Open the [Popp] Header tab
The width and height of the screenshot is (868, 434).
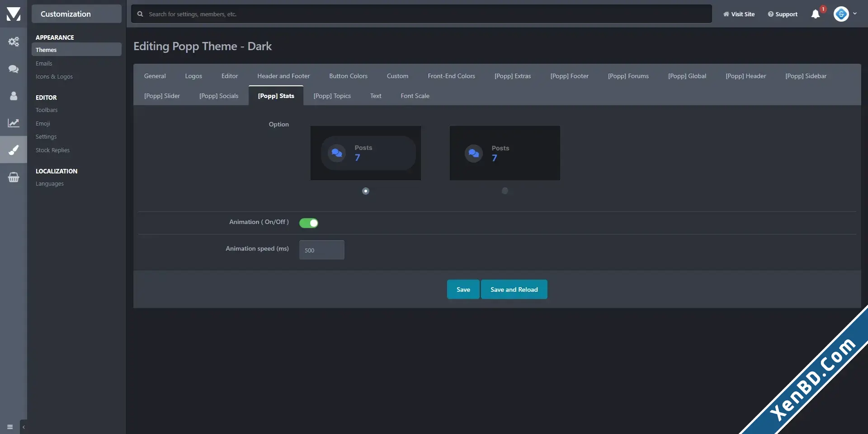[746, 76]
